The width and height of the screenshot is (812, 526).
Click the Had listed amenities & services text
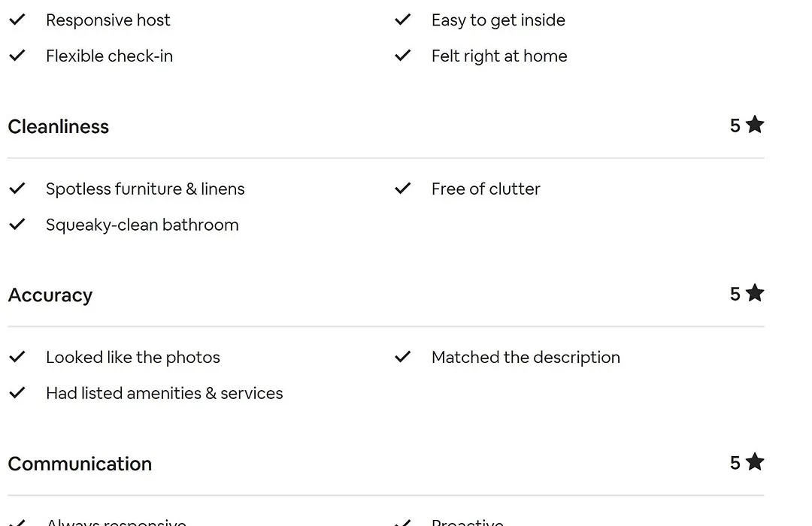point(164,393)
